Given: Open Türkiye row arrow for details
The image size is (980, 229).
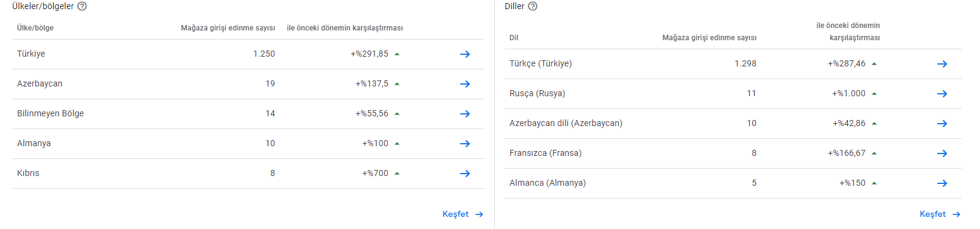Looking at the screenshot, I should pos(465,54).
